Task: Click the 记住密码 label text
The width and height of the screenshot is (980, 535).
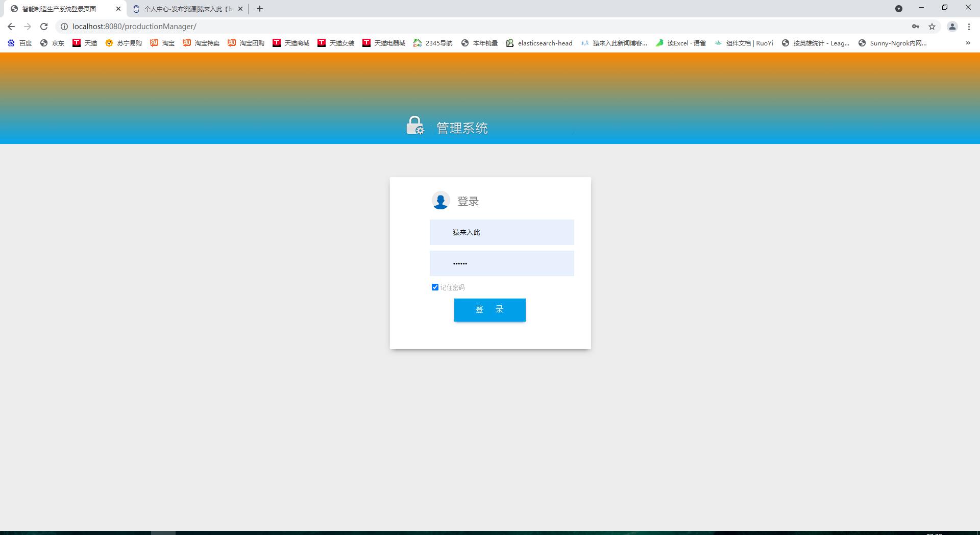Action: click(452, 287)
